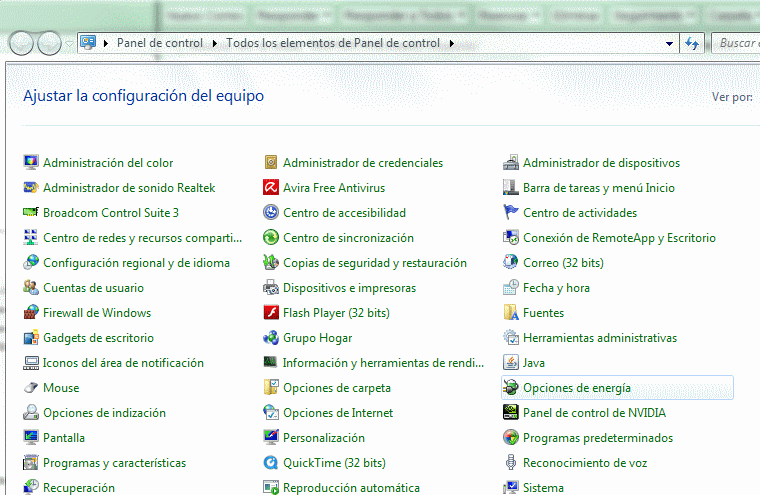Open the address bar history dropdown arrow
Image resolution: width=760 pixels, height=495 pixels.
tap(670, 43)
